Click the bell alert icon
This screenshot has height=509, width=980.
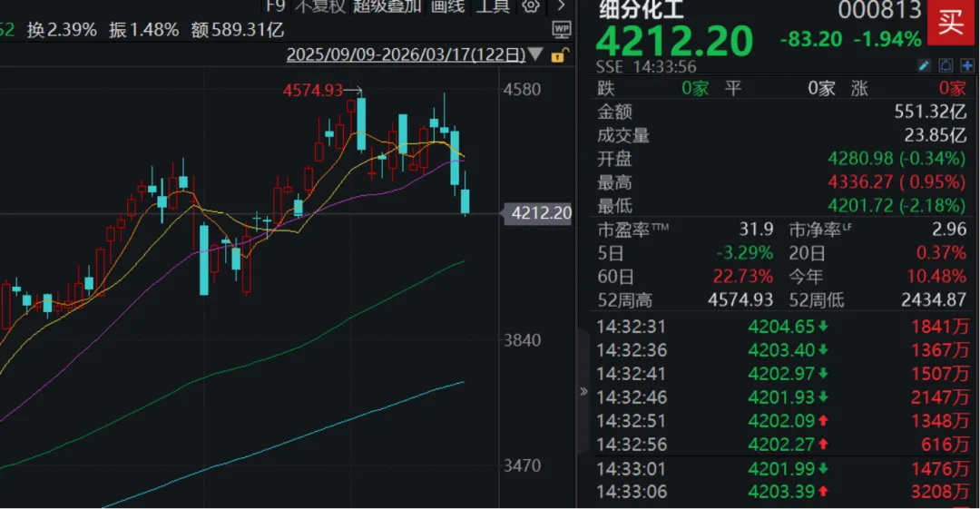[946, 65]
